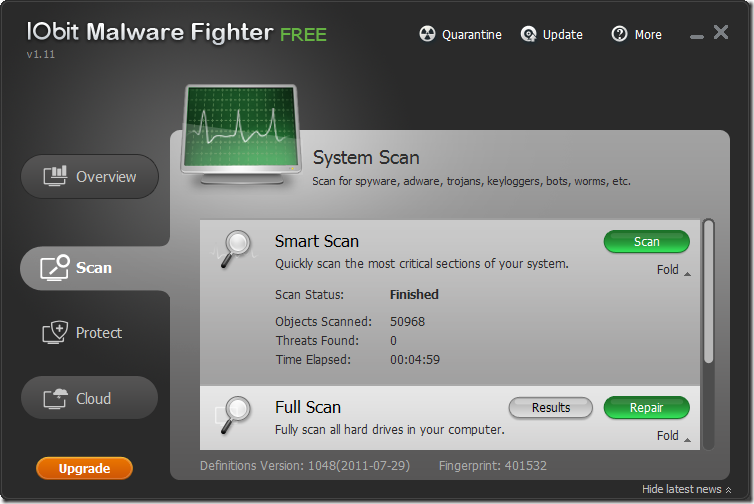Click the Smart Scan magnifier icon
Viewport: 754px width, 504px height.
[237, 247]
